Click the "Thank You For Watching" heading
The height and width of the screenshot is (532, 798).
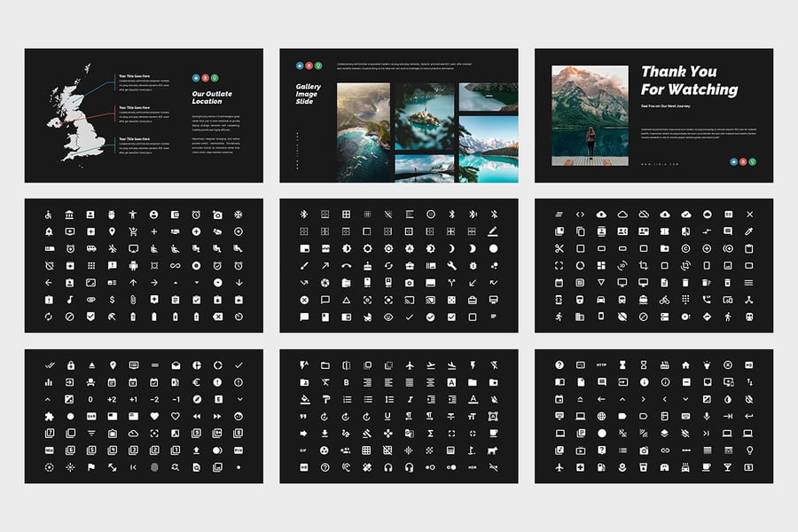pyautogui.click(x=689, y=81)
